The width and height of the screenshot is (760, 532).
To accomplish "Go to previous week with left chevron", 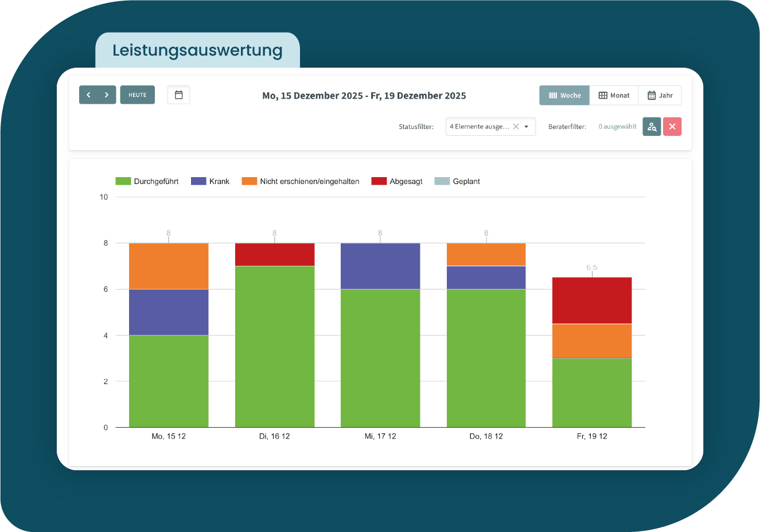I will point(88,95).
